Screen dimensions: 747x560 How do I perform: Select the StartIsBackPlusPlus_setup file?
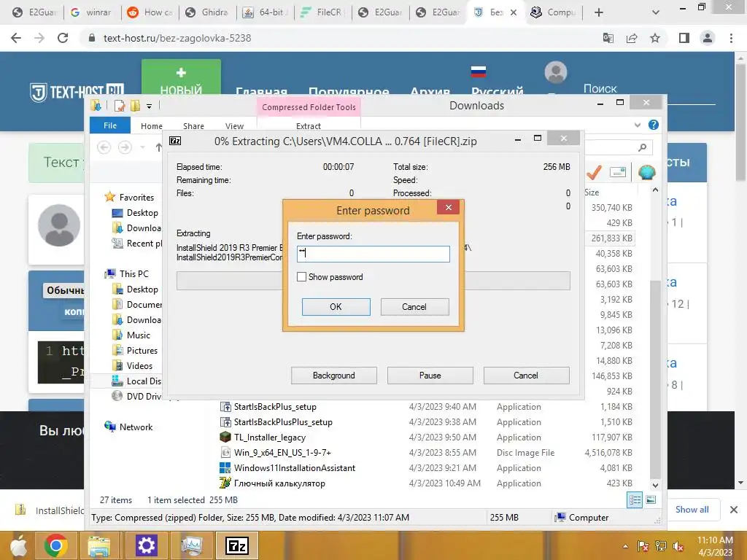point(283,422)
